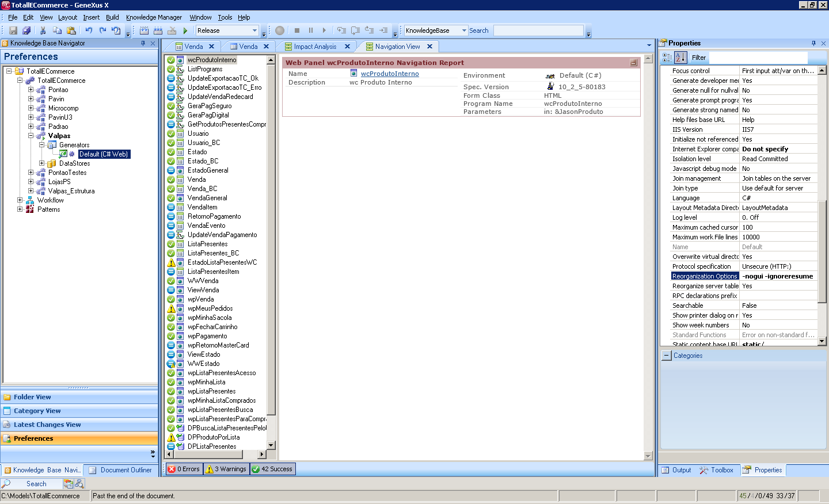
Task: Collapse the Valpas tree node
Action: pyautogui.click(x=31, y=136)
